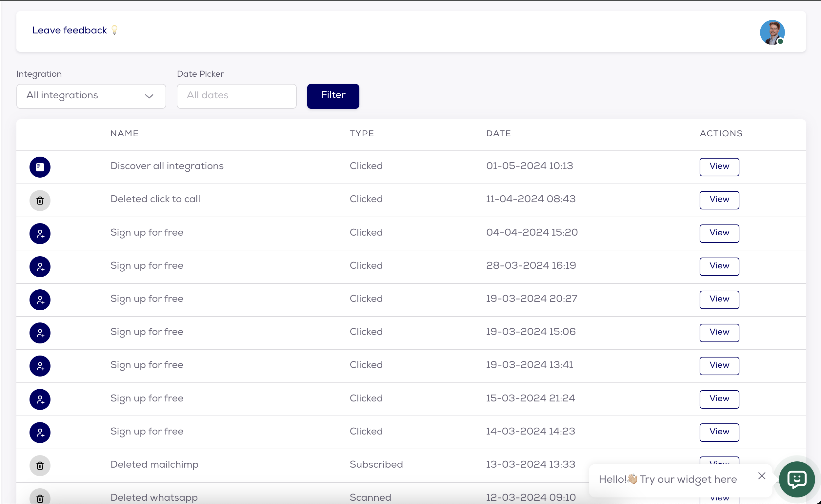Open the All dates date picker field

(236, 96)
